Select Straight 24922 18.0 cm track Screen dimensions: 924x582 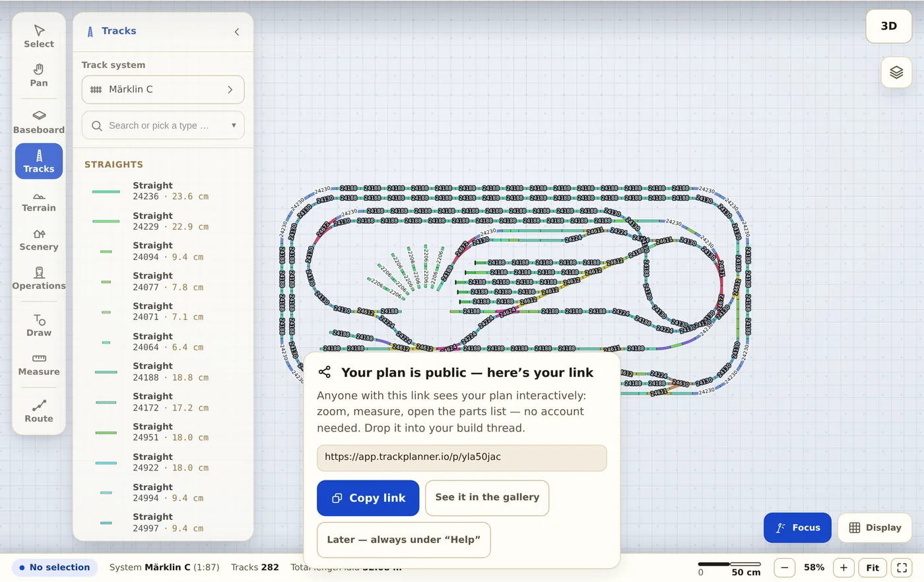point(163,463)
